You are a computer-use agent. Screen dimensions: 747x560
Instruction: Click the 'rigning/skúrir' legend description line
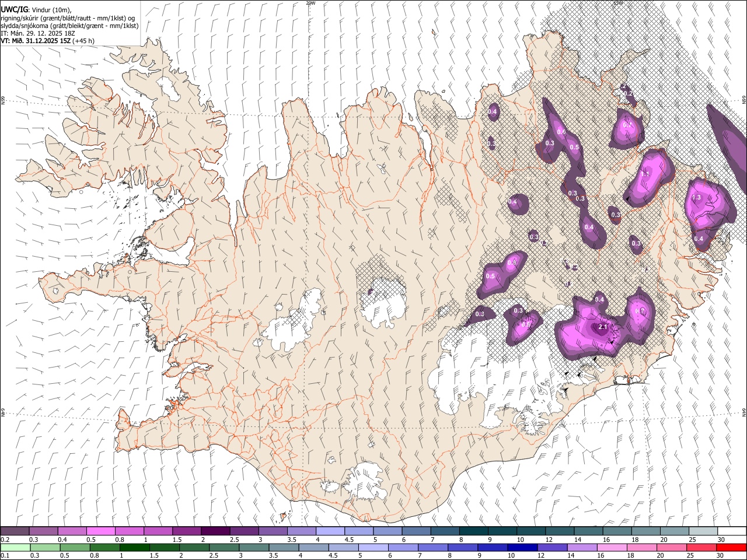pyautogui.click(x=68, y=18)
